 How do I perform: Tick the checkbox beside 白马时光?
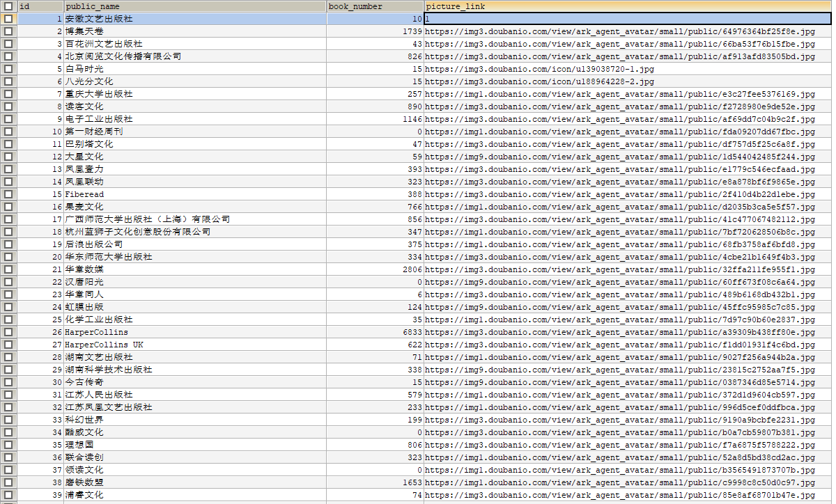click(x=8, y=69)
